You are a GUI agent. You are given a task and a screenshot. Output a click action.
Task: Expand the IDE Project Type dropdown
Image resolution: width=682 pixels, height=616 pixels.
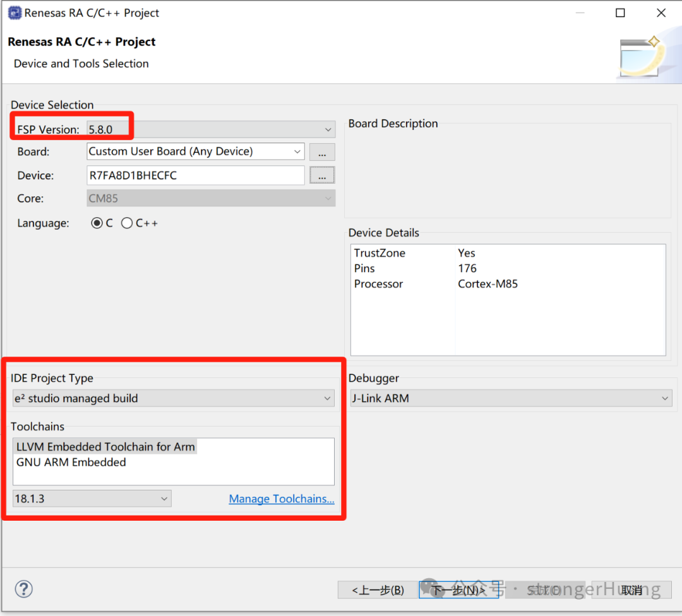pyautogui.click(x=173, y=398)
